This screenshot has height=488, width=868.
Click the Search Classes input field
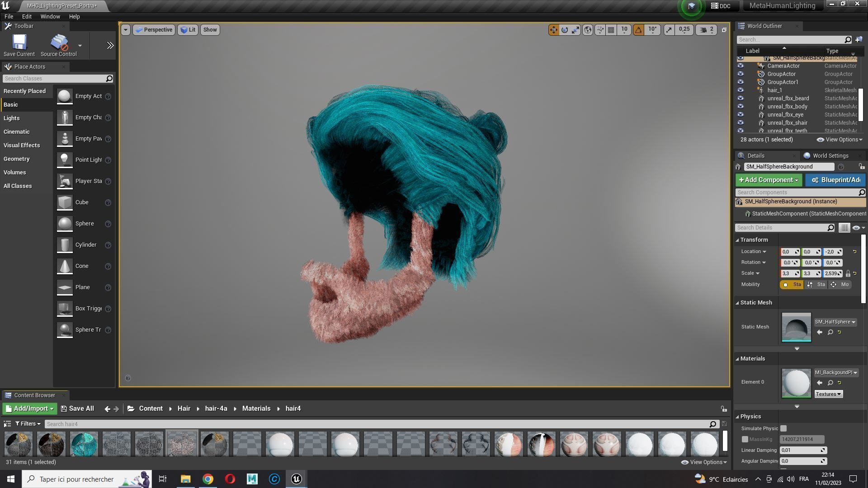pyautogui.click(x=54, y=79)
